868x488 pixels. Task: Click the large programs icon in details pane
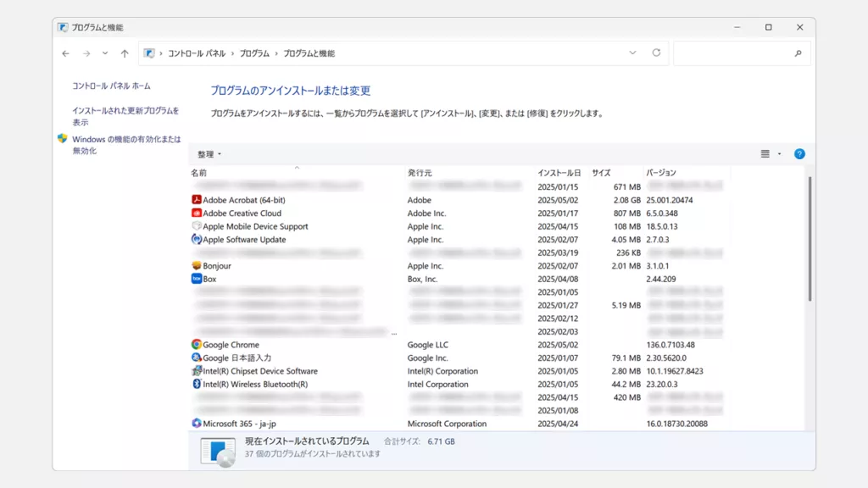click(218, 452)
